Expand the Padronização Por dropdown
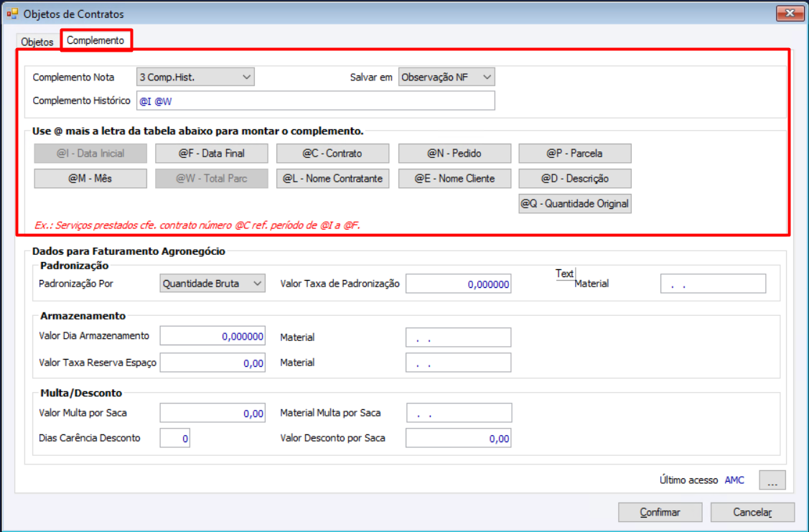 (212, 284)
